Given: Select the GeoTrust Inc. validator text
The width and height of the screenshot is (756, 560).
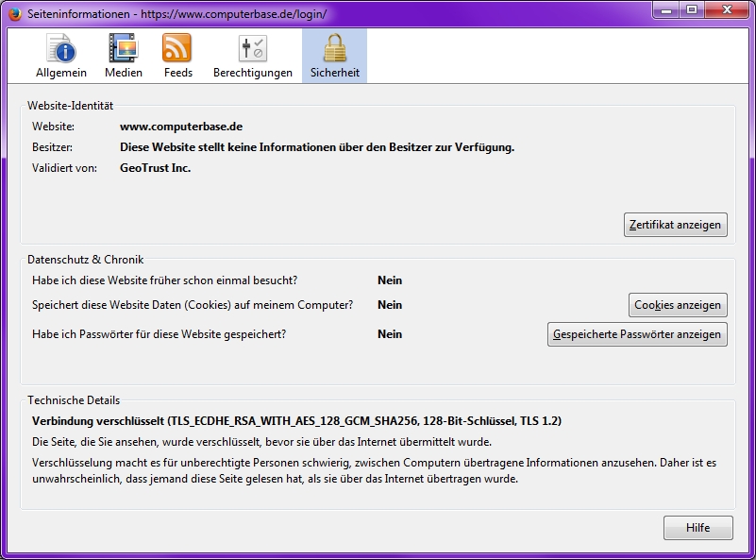Looking at the screenshot, I should pyautogui.click(x=155, y=168).
